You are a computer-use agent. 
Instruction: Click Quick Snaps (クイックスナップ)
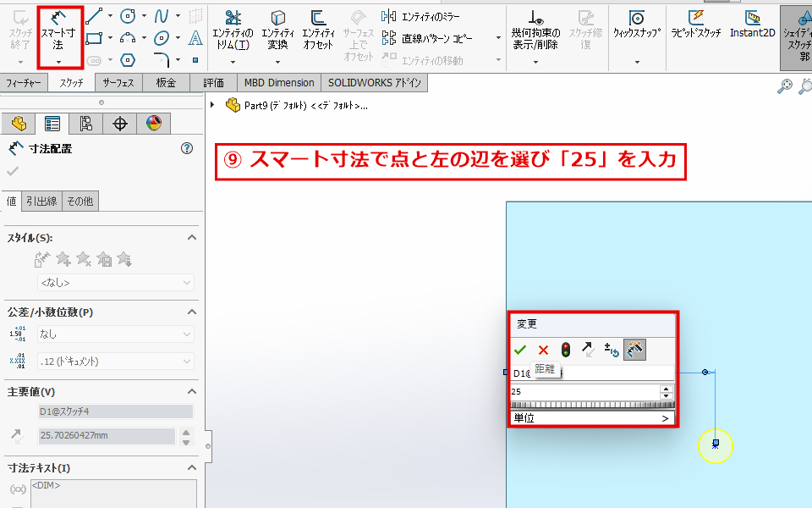pyautogui.click(x=637, y=25)
